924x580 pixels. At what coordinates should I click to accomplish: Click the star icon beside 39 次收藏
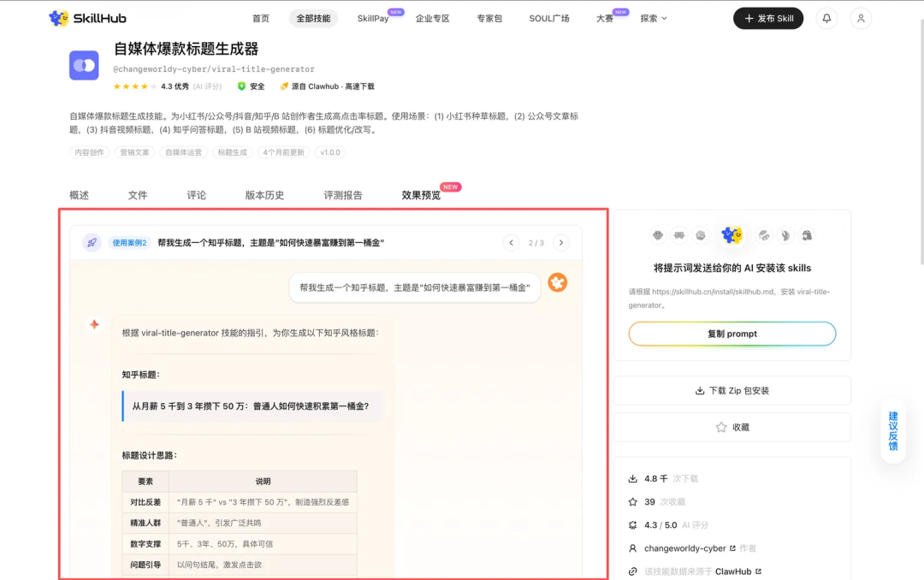pos(633,501)
